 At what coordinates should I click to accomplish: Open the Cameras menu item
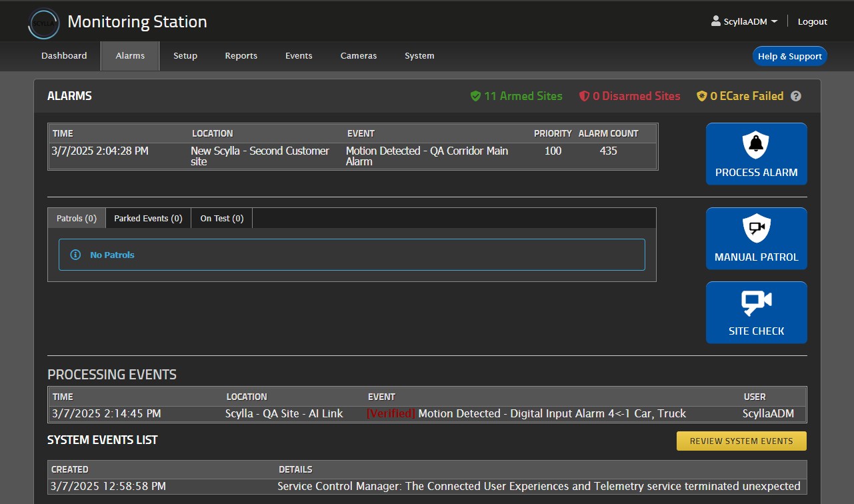click(x=359, y=56)
